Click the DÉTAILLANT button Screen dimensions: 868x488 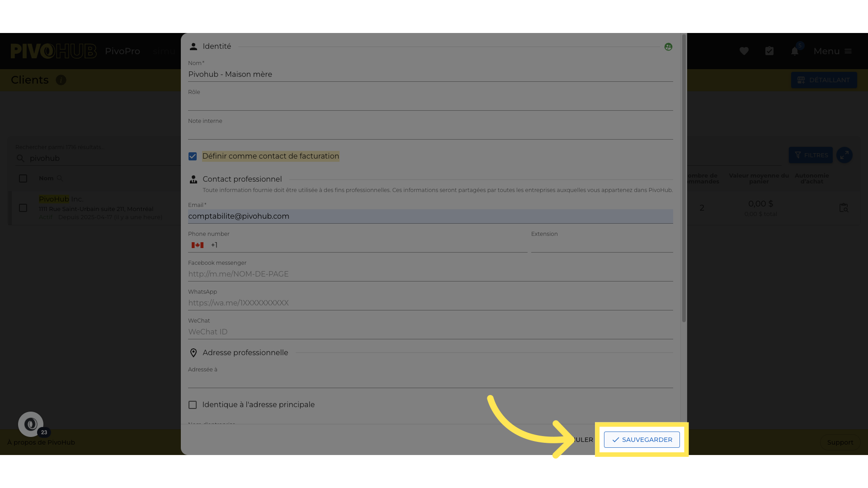pos(824,80)
